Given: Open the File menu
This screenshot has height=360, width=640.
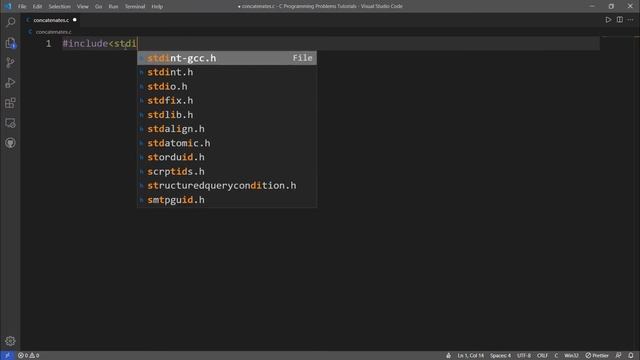Looking at the screenshot, I should click(x=22, y=7).
